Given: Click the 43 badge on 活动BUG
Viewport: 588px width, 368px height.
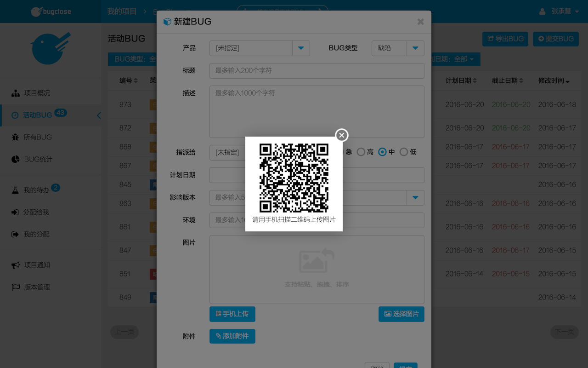Looking at the screenshot, I should coord(61,113).
